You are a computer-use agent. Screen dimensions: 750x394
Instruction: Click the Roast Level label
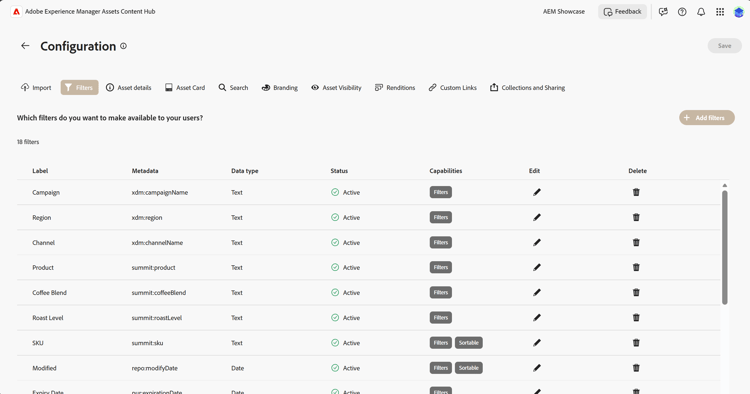(x=48, y=317)
